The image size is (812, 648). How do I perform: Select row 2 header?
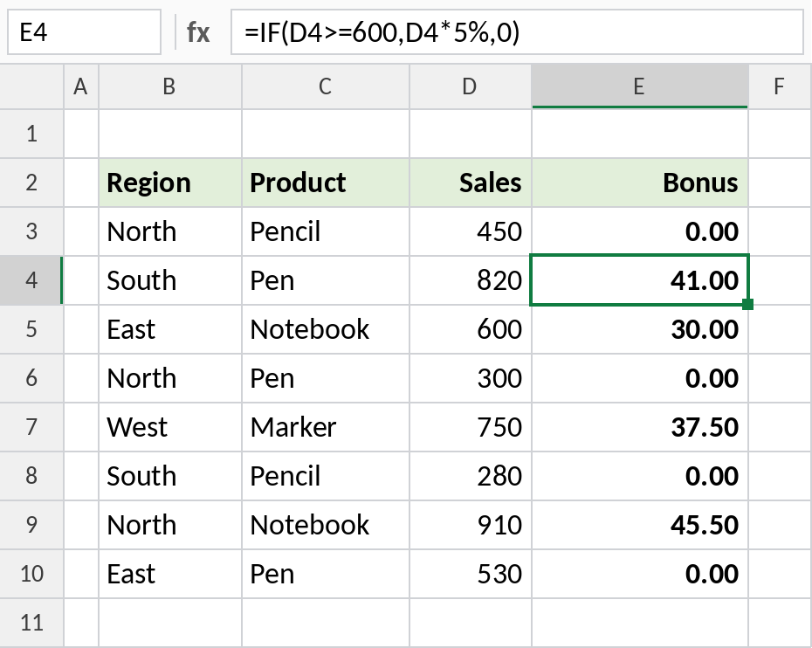coord(31,183)
